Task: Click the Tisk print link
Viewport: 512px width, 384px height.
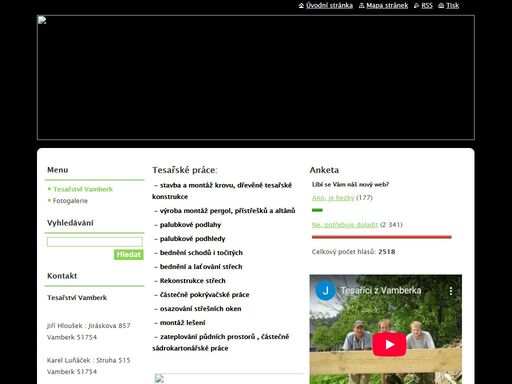Action: (452, 5)
